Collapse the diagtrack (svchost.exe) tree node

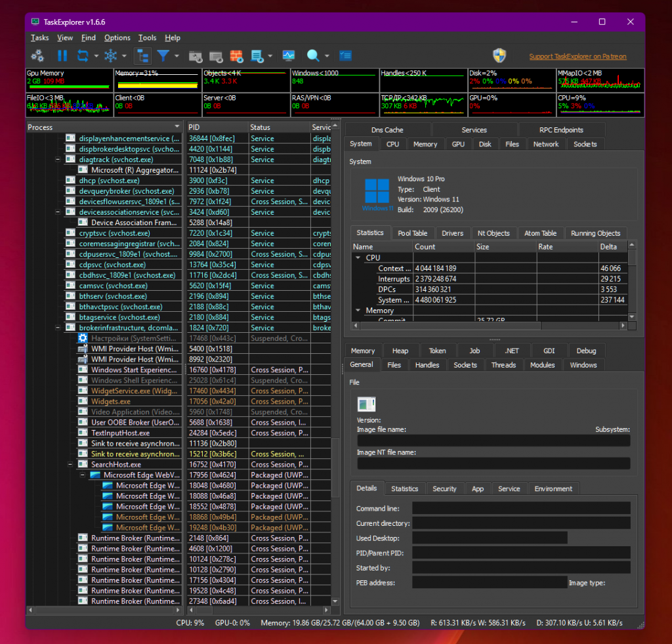point(58,160)
